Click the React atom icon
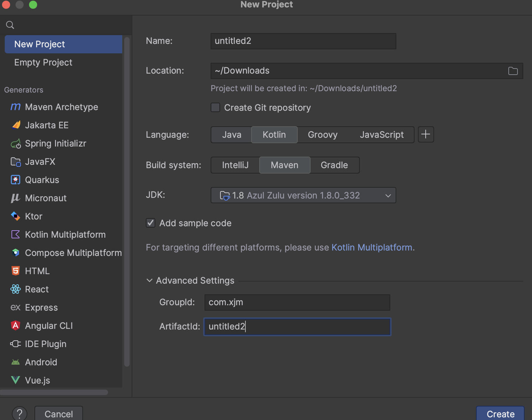Viewport: 532px width, 420px height. pyautogui.click(x=16, y=289)
